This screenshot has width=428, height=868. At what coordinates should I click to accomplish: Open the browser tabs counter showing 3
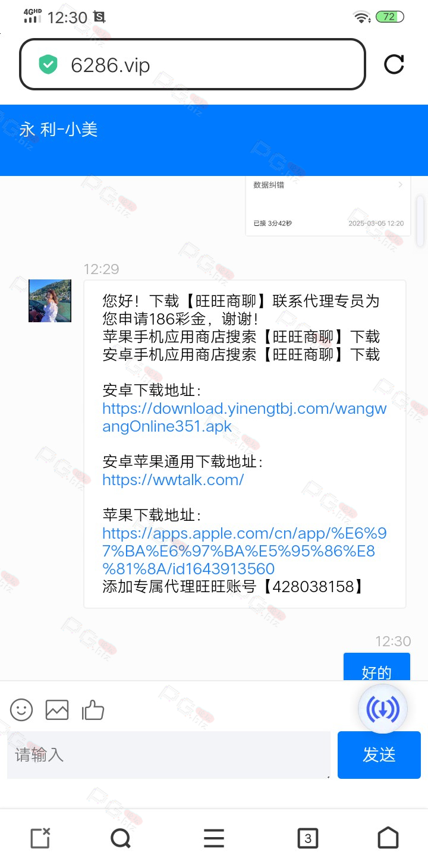pos(307,838)
